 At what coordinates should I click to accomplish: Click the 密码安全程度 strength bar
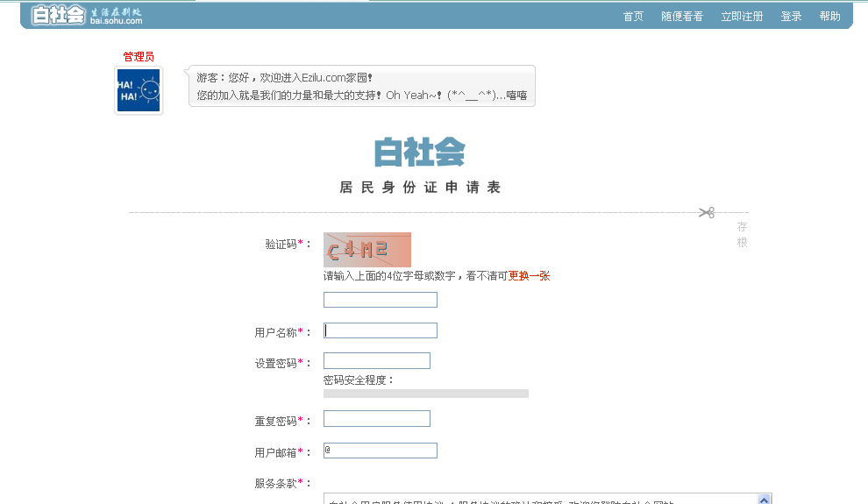(426, 394)
